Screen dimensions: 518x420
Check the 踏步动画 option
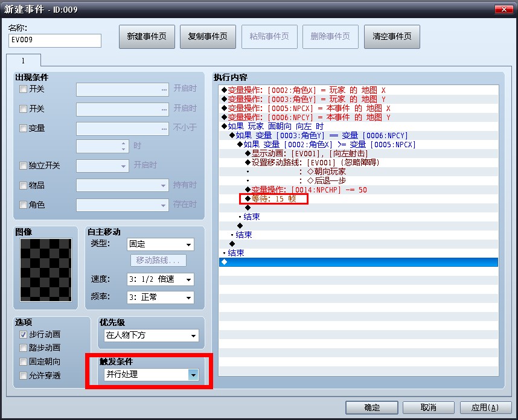click(23, 348)
